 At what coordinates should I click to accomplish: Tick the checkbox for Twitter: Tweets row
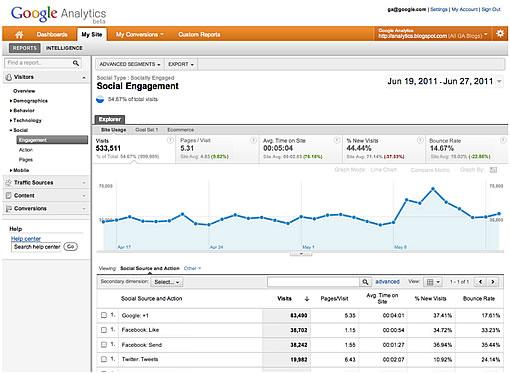(x=104, y=359)
